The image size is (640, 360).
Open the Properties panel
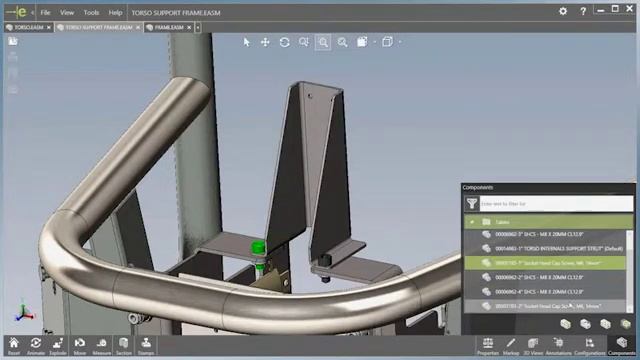488,346
